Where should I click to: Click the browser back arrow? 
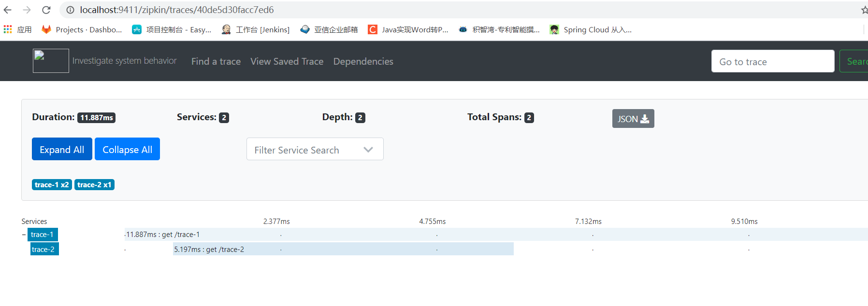(x=8, y=10)
